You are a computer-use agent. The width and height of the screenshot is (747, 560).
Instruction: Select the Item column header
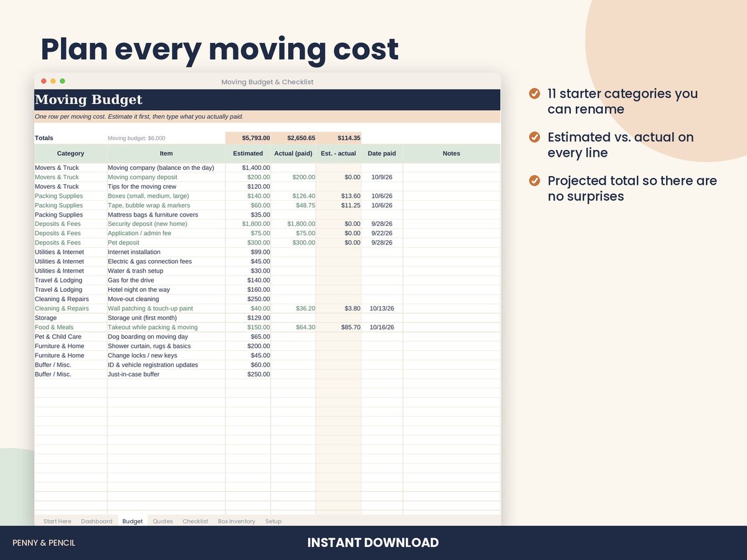[x=166, y=154]
